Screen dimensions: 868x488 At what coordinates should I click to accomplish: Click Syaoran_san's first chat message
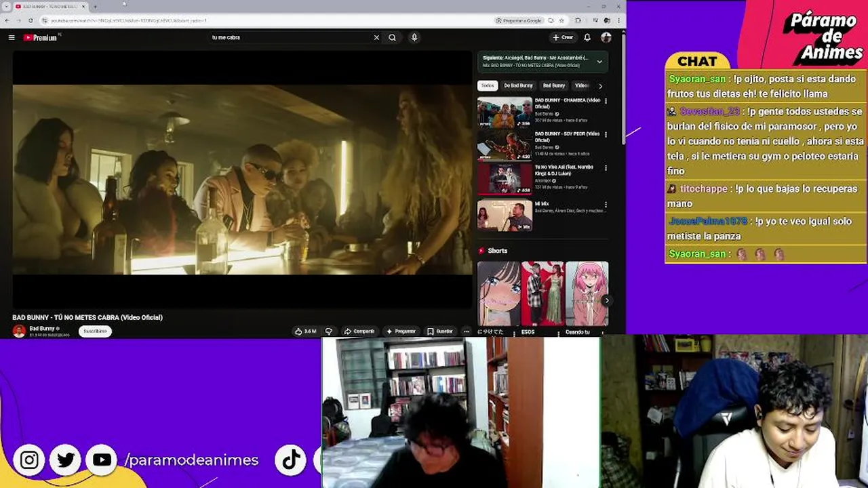tap(765, 87)
